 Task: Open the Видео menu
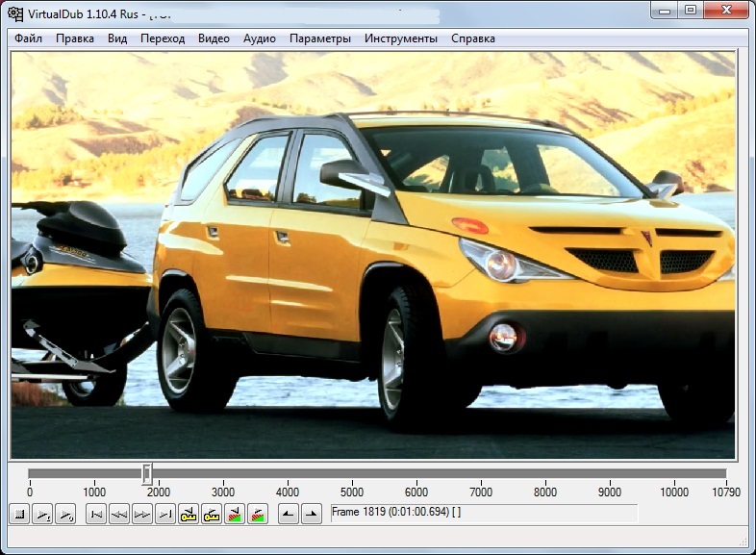214,38
